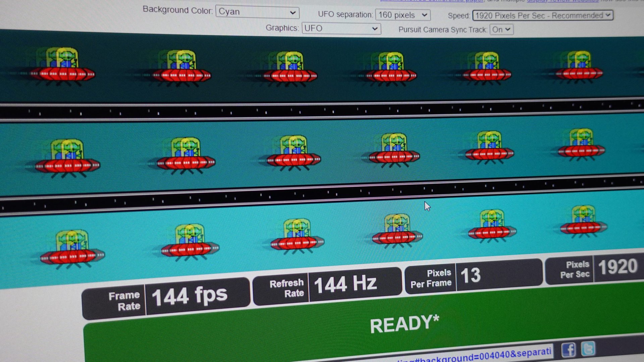Image resolution: width=644 pixels, height=362 pixels.
Task: Open the Speed dropdown
Action: coord(542,15)
